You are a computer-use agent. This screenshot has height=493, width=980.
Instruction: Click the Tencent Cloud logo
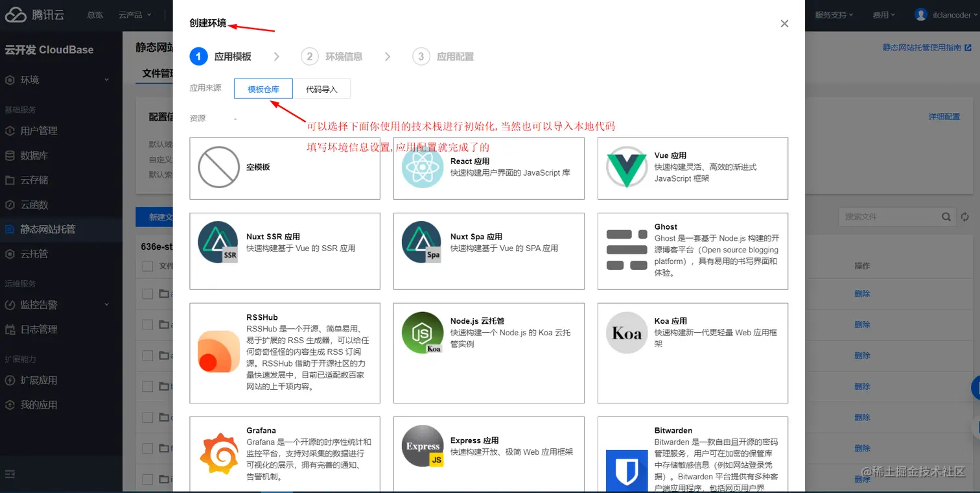coord(36,14)
